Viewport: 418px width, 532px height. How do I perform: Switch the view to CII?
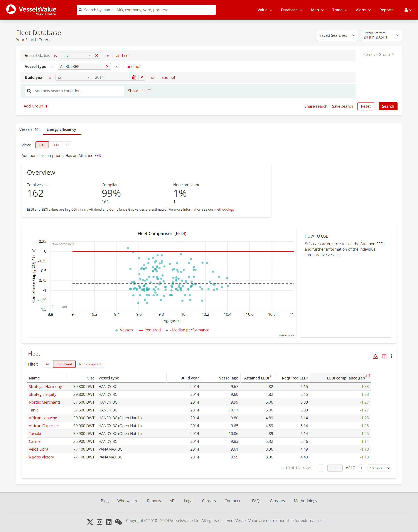67,145
